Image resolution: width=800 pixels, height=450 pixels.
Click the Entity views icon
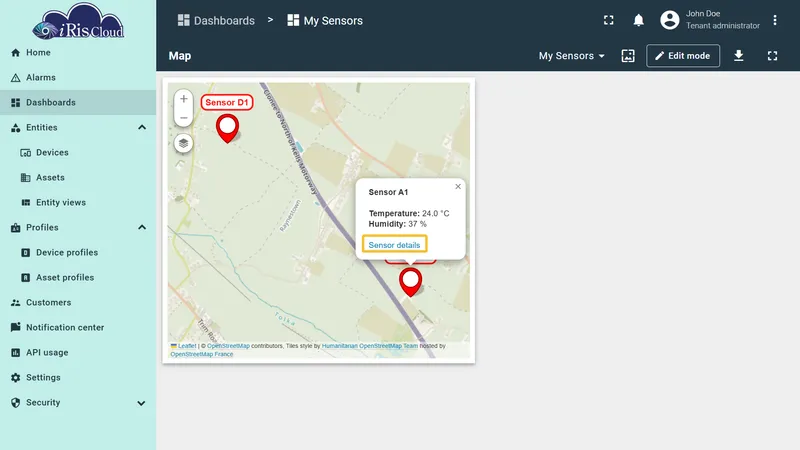coord(26,203)
